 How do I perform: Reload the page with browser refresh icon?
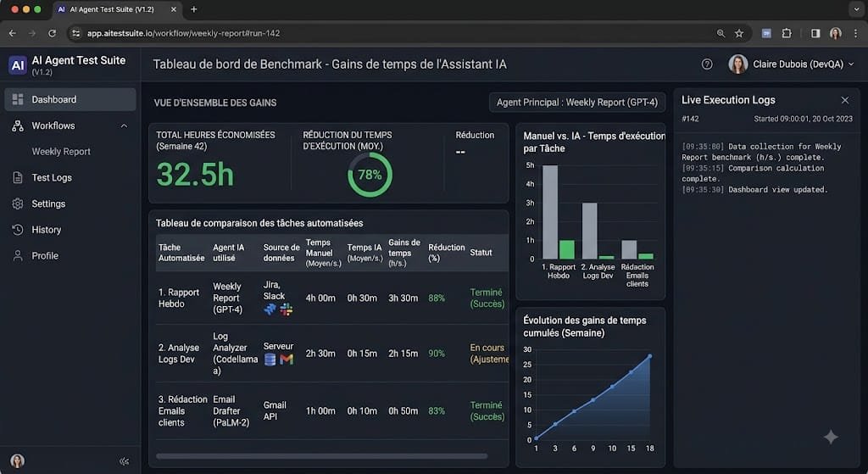pos(52,33)
